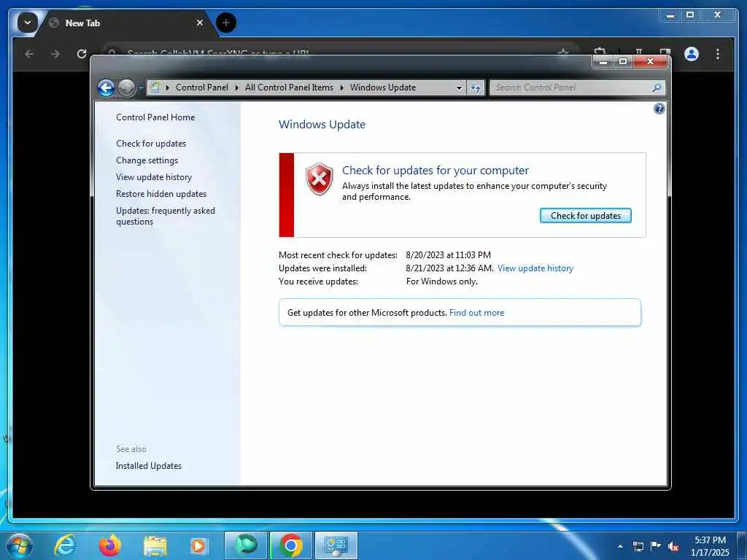Image resolution: width=747 pixels, height=560 pixels.
Task: Open a new Chrome tab with plus
Action: point(226,23)
